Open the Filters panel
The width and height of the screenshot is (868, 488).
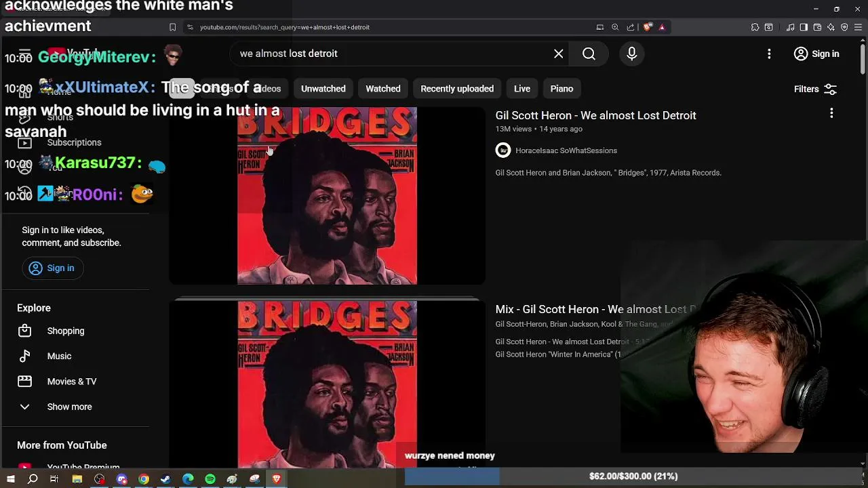point(815,89)
